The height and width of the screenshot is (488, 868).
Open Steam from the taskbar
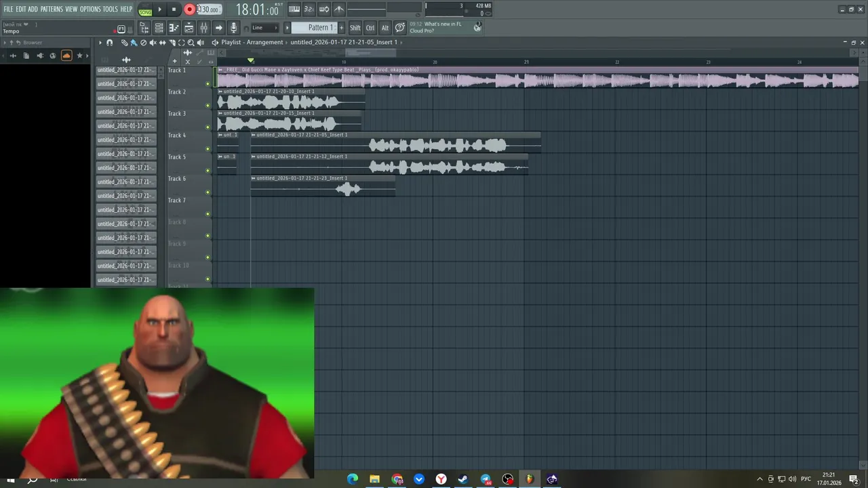tap(463, 479)
